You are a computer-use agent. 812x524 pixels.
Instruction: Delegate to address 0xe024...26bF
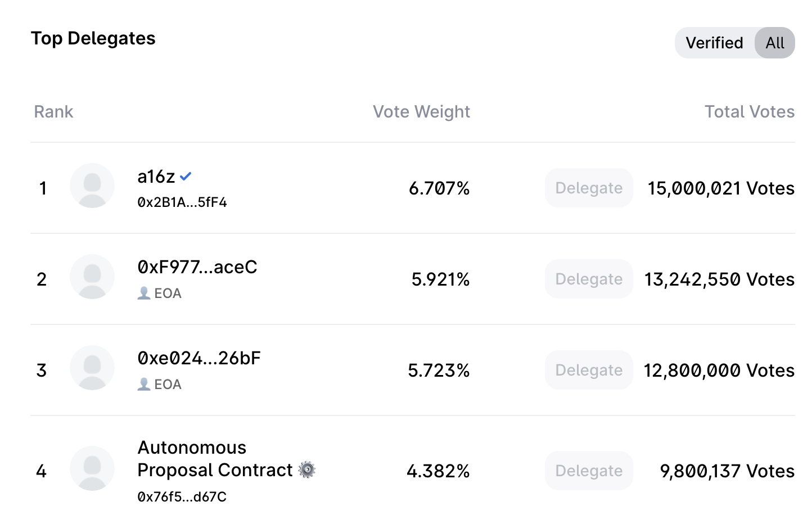click(589, 370)
